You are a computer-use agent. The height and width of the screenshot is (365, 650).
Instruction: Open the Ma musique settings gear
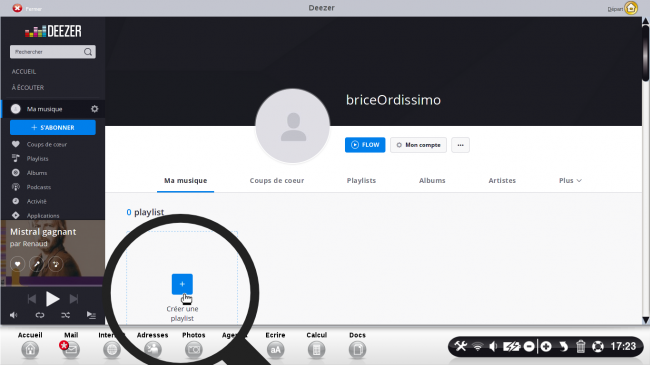click(x=95, y=109)
